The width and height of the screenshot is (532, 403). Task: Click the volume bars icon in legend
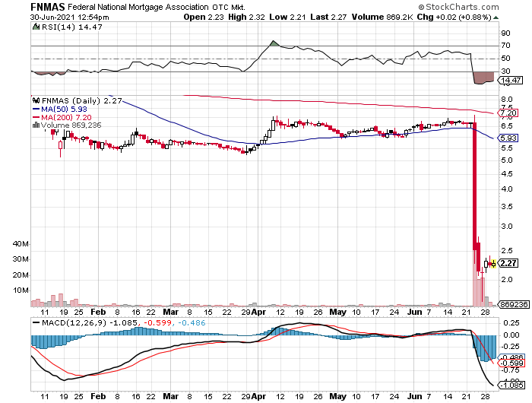coord(36,125)
